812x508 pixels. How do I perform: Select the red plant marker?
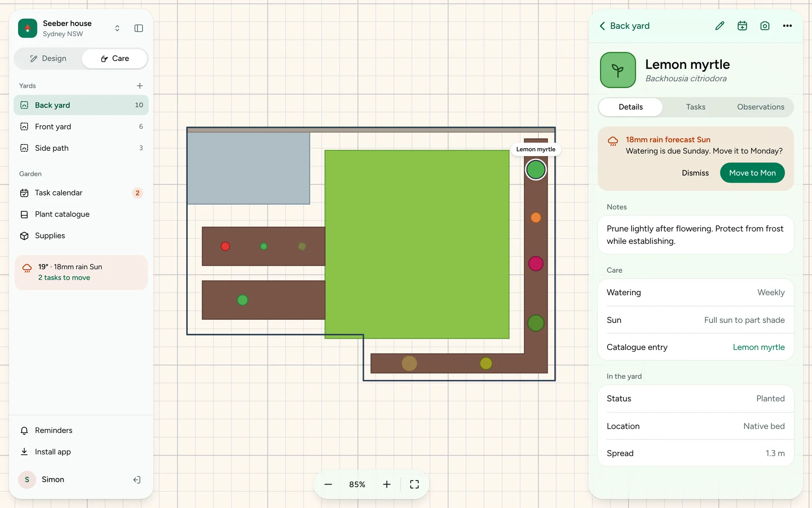tap(225, 247)
